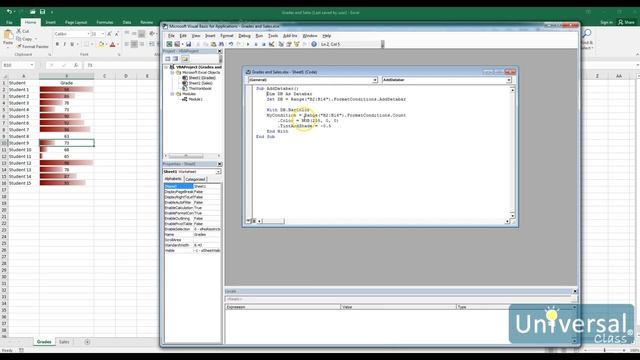Toggle Folders icon in Project pane
Image resolution: width=640 pixels, height=360 pixels.
[x=185, y=59]
